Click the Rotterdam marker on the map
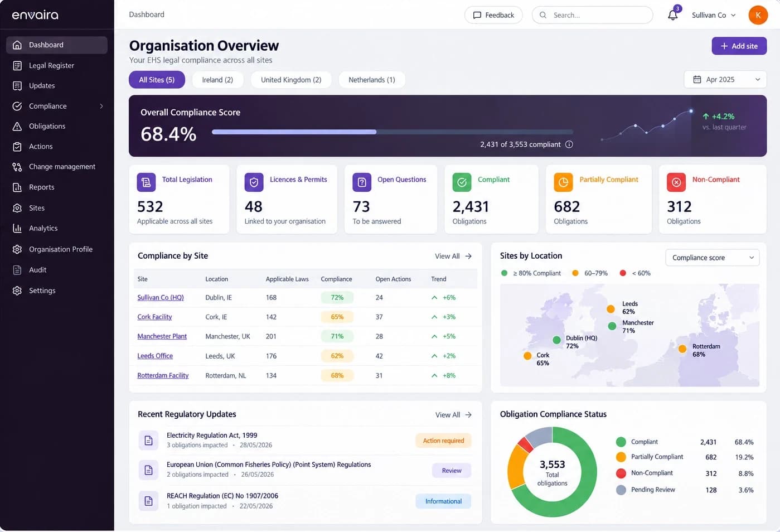 pos(682,349)
